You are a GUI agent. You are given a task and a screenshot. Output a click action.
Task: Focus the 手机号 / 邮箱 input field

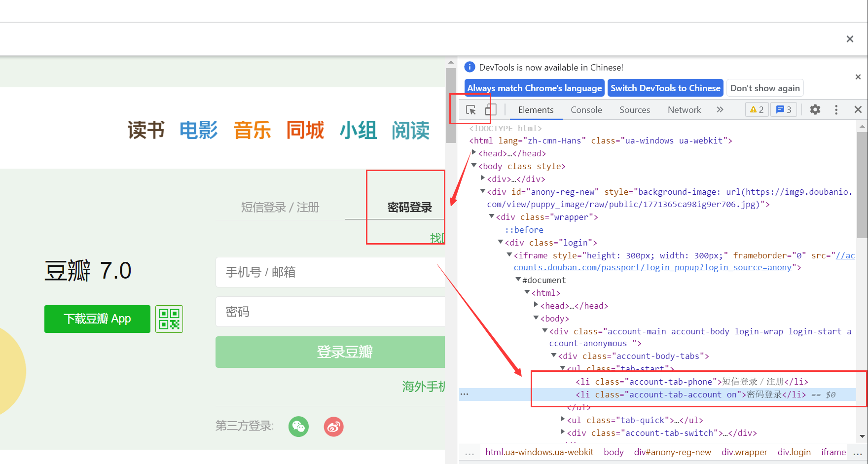pos(330,272)
